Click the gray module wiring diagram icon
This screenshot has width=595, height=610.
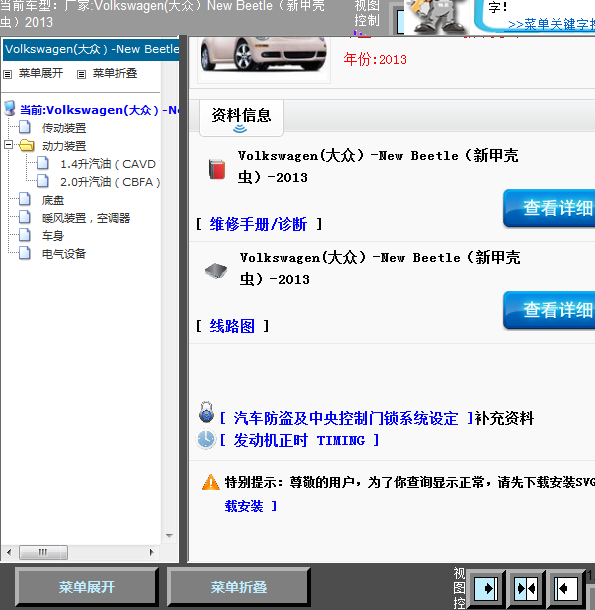(x=216, y=271)
